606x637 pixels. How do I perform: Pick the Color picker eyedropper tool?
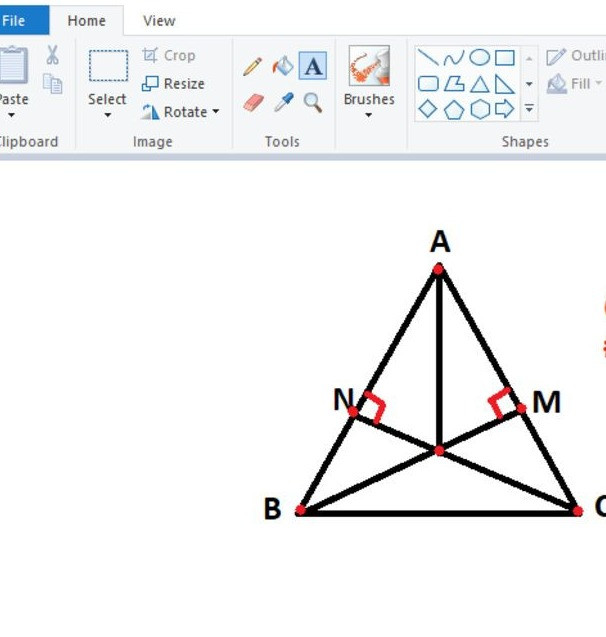[x=283, y=102]
